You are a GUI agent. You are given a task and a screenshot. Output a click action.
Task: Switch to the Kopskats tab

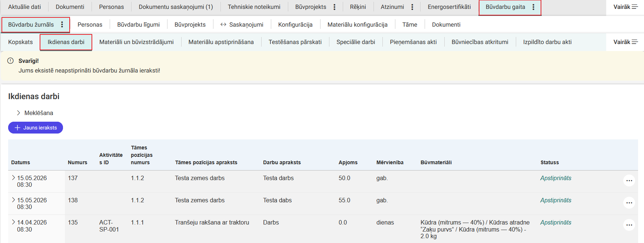coord(20,42)
